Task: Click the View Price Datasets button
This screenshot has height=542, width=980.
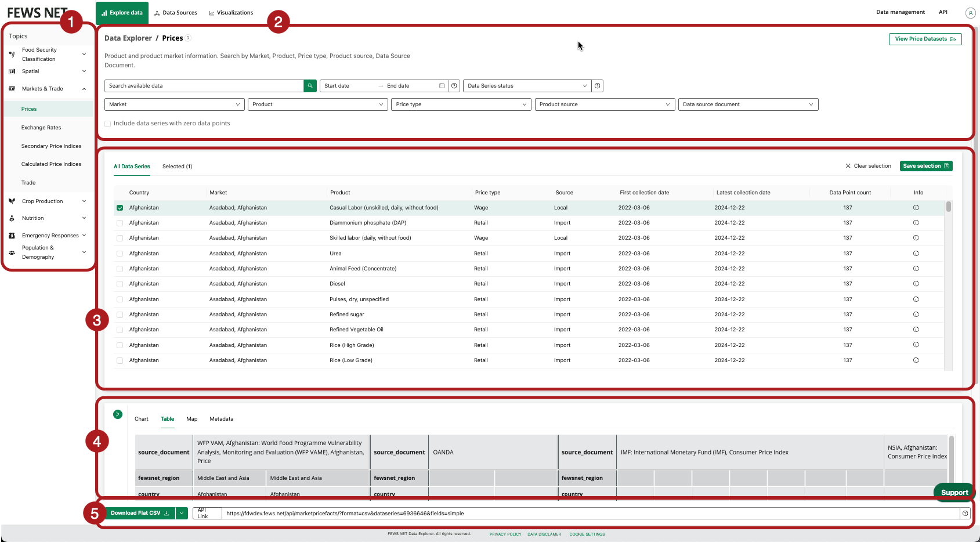Action: coord(924,39)
